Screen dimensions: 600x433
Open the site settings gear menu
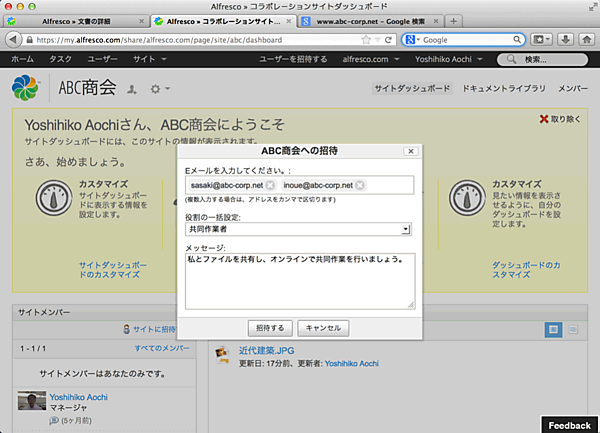(x=157, y=90)
